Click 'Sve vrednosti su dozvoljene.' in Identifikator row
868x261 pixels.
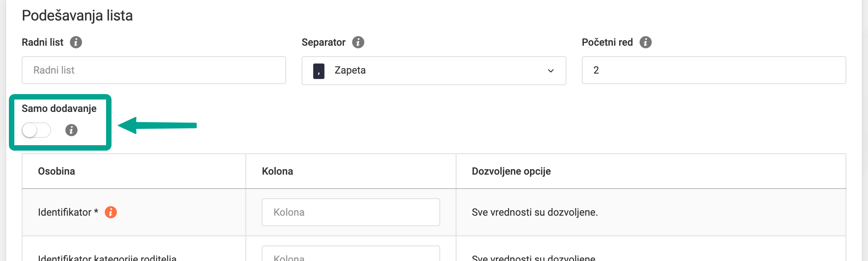[535, 212]
